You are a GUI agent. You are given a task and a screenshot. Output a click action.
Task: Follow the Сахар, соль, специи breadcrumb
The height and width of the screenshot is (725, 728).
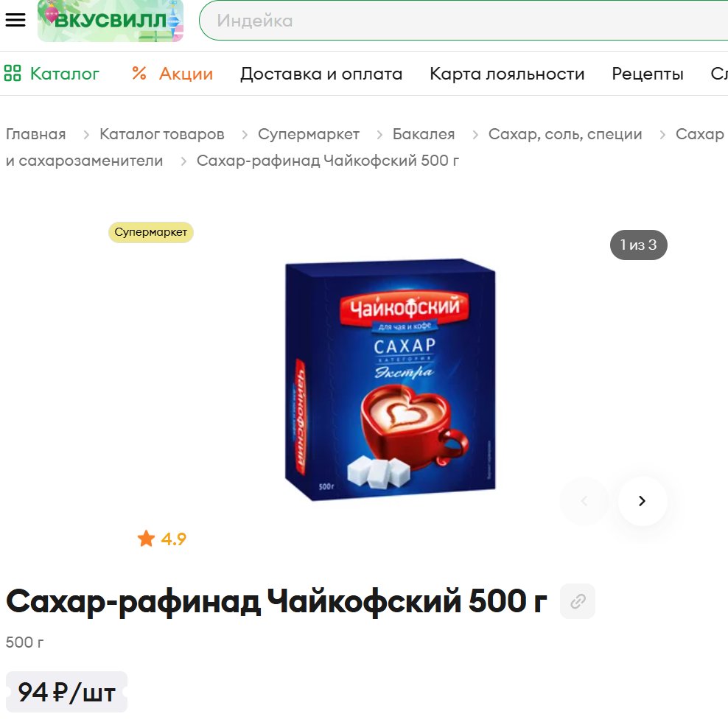pyautogui.click(x=565, y=134)
